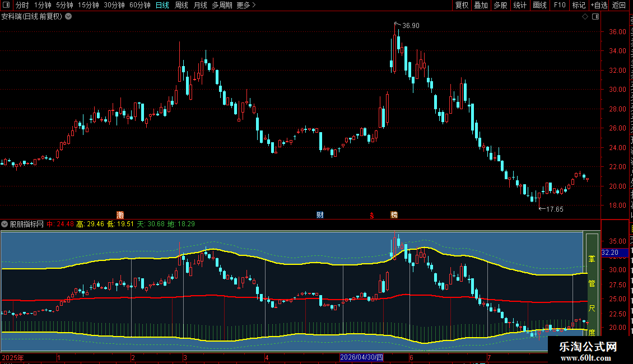
Task: Activate the 画线 drawing tools
Action: [x=539, y=5]
